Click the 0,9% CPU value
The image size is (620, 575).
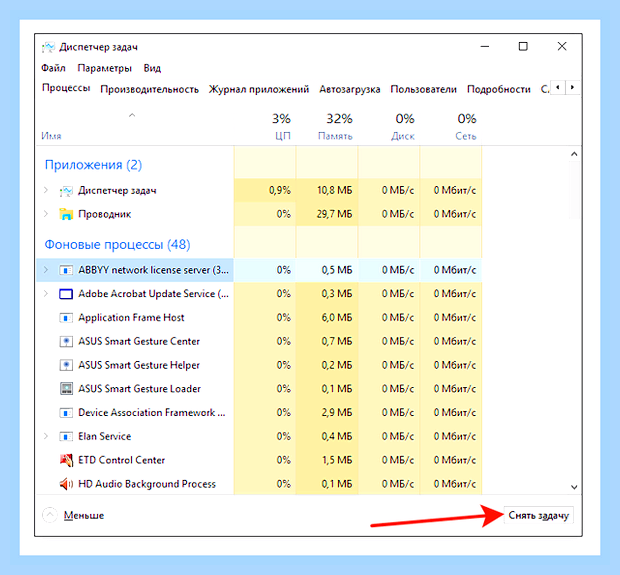pos(280,190)
